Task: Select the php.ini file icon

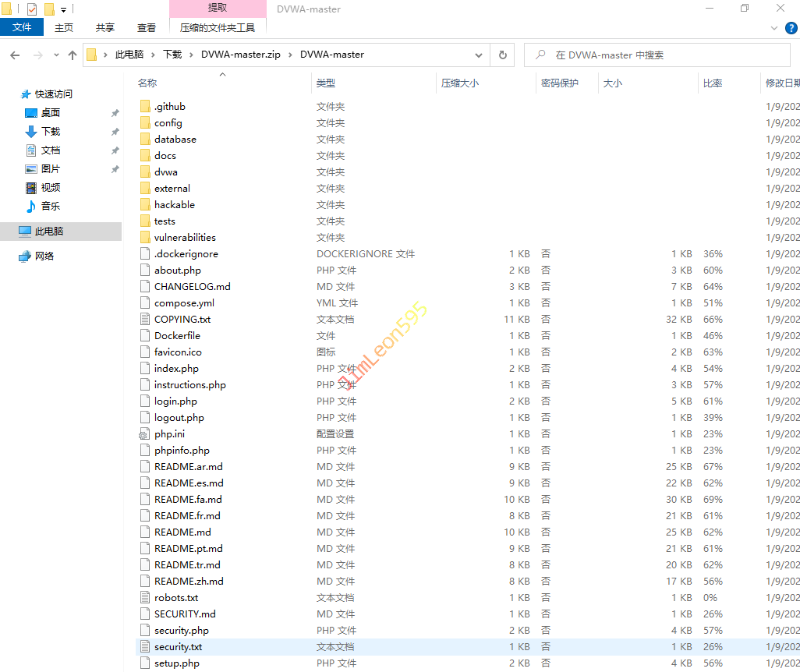Action: 144,434
